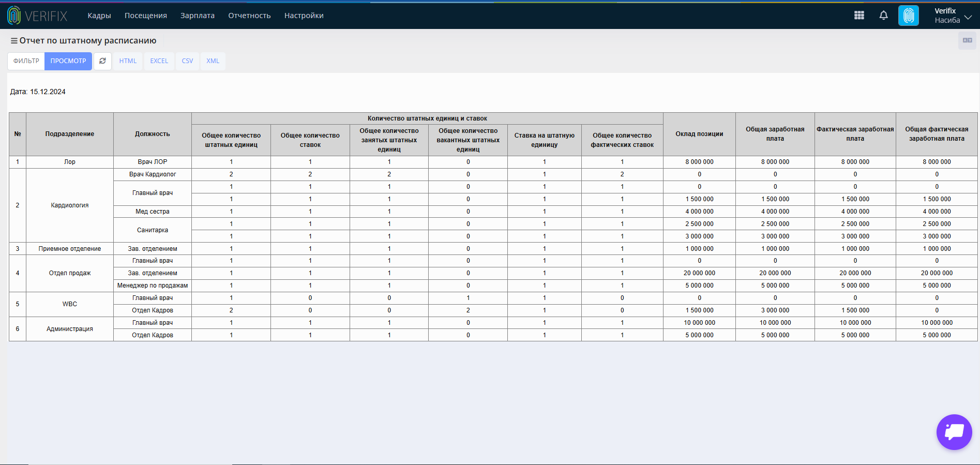Click the Количество штатных единиц и ставок header

pos(427,118)
